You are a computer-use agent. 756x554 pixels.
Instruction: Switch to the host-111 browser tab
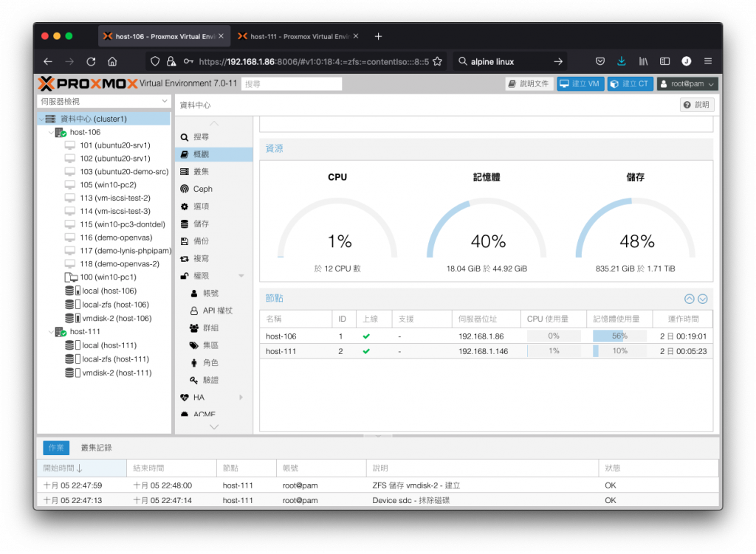coord(298,36)
